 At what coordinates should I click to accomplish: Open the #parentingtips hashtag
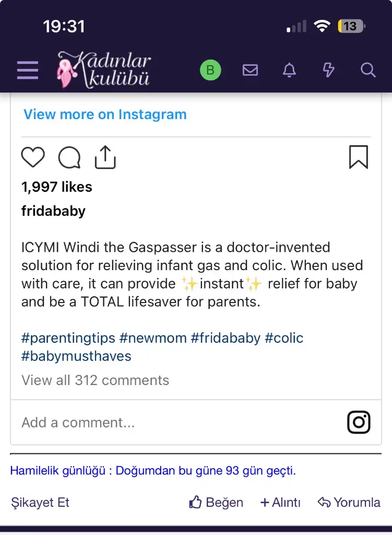[x=68, y=338]
